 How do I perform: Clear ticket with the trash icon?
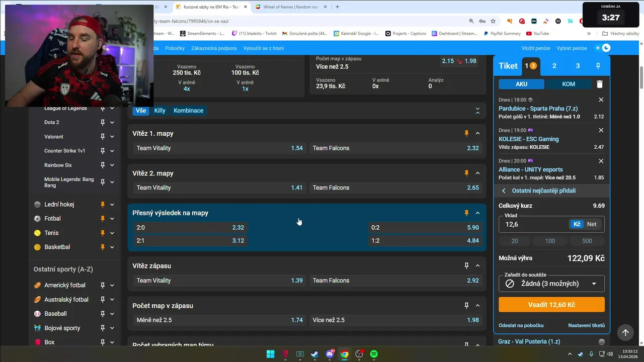click(x=599, y=84)
